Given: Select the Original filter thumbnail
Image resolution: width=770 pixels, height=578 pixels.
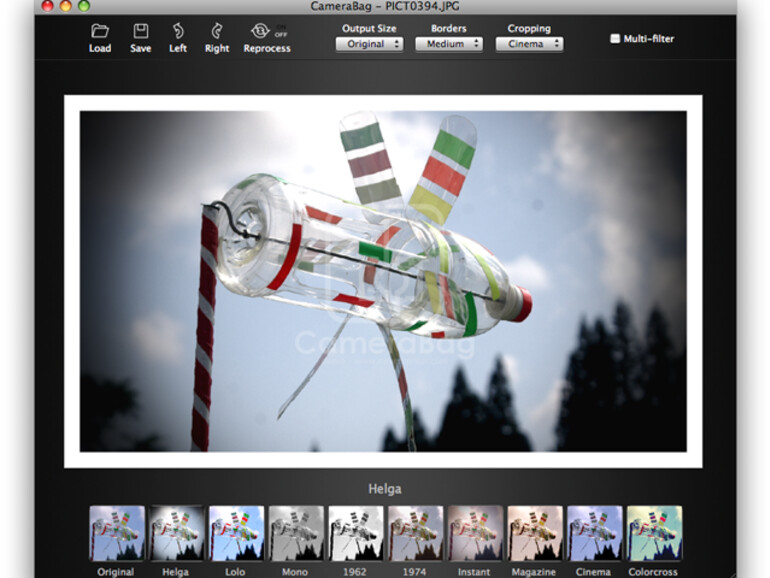Looking at the screenshot, I should (x=117, y=533).
